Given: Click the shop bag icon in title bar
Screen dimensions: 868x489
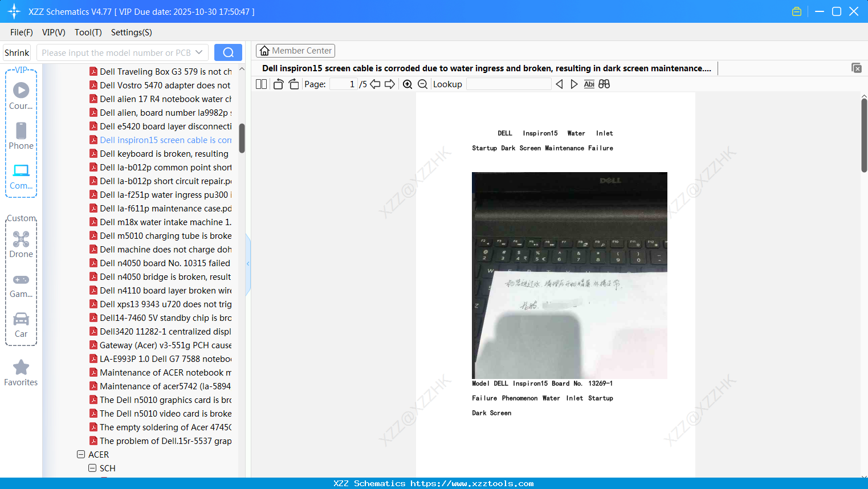Looking at the screenshot, I should click(x=797, y=11).
